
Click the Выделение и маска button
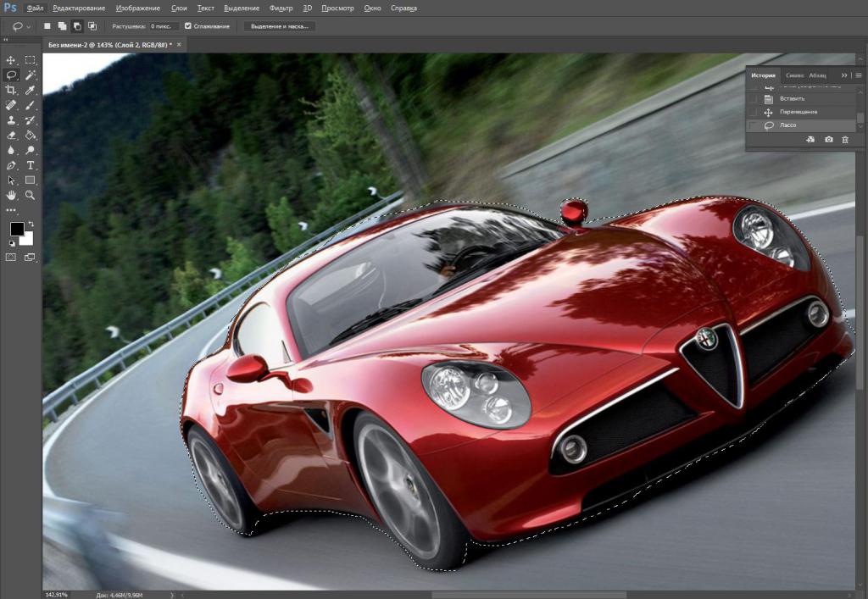(x=280, y=26)
